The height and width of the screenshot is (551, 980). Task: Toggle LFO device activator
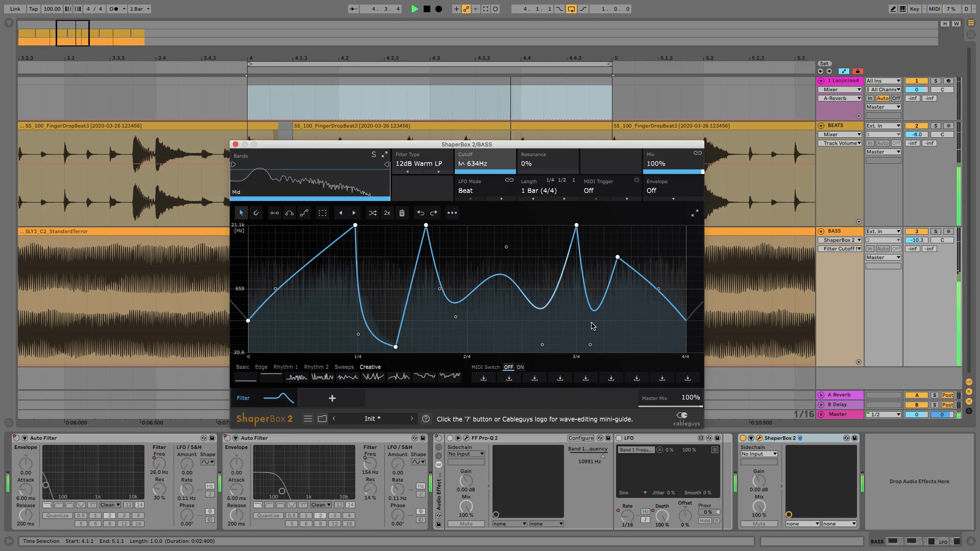[619, 438]
